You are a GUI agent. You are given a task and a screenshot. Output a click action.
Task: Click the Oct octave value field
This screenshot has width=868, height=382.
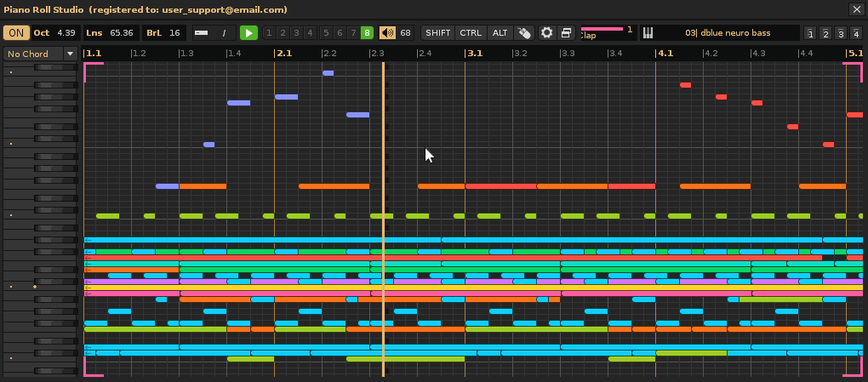click(66, 33)
